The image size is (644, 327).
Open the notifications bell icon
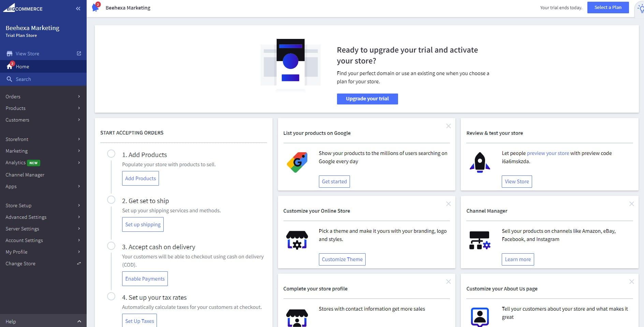[96, 7]
